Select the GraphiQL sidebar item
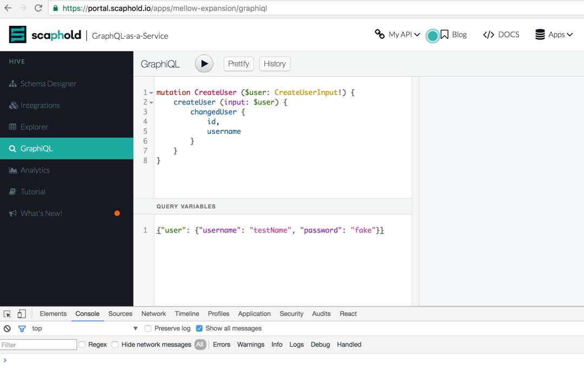The width and height of the screenshot is (584, 392). click(67, 149)
